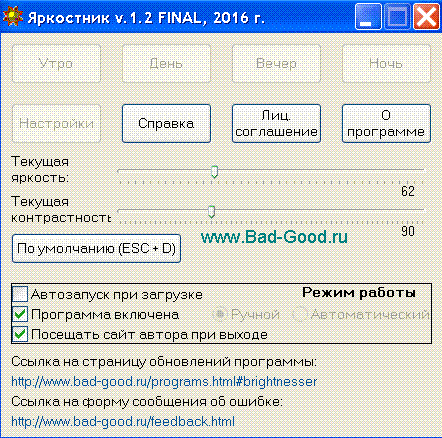Uncheck Программа включена checkbox
The height and width of the screenshot is (438, 442).
click(x=20, y=314)
